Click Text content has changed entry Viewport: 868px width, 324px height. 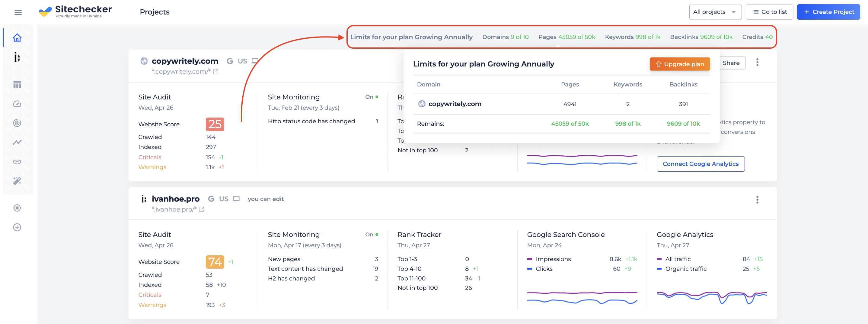tap(323, 269)
